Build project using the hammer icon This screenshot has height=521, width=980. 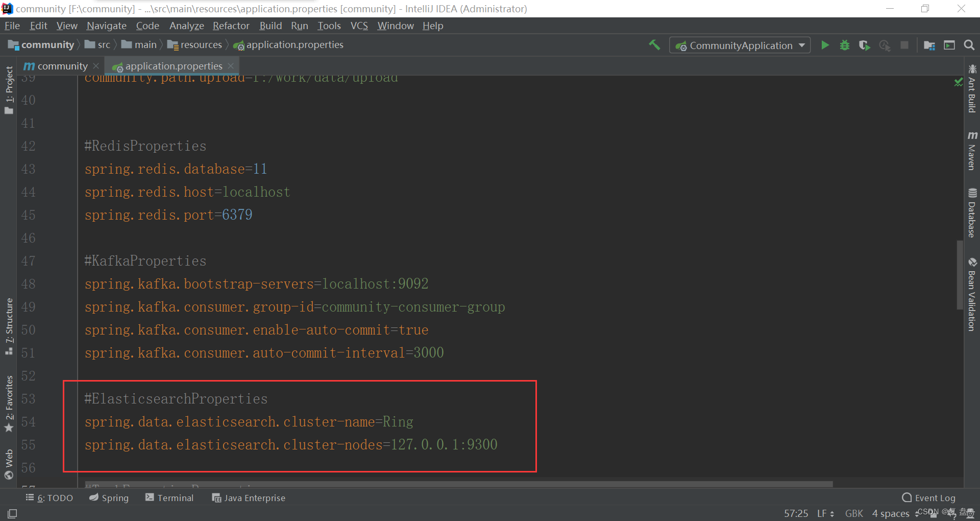pyautogui.click(x=654, y=45)
